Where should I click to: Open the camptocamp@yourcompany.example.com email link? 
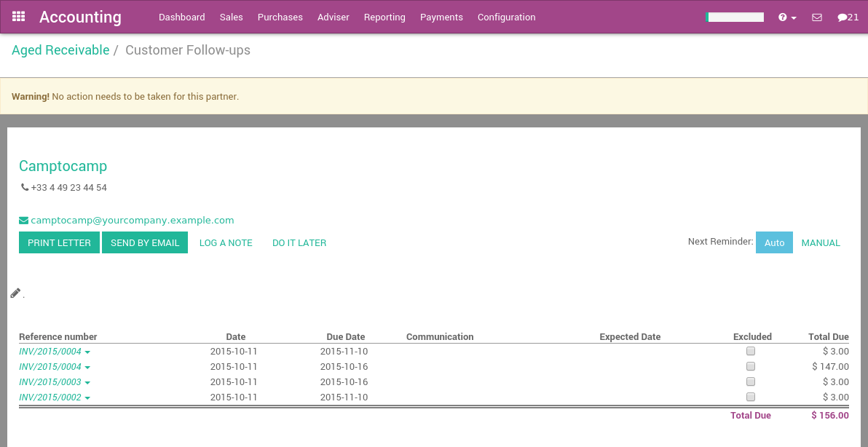(x=132, y=220)
